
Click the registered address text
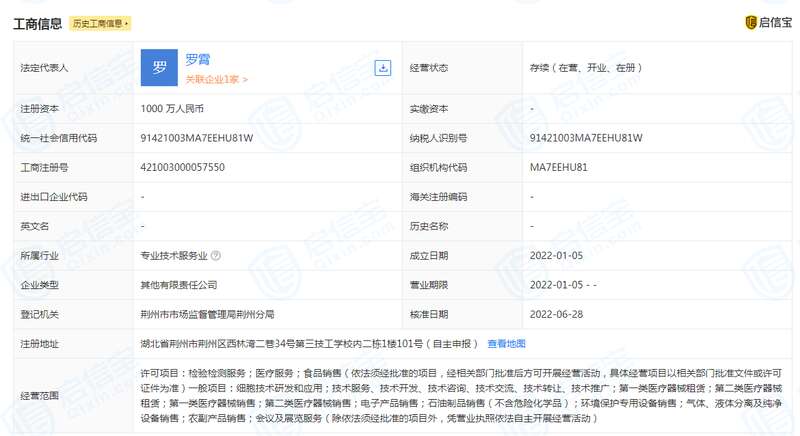[309, 343]
